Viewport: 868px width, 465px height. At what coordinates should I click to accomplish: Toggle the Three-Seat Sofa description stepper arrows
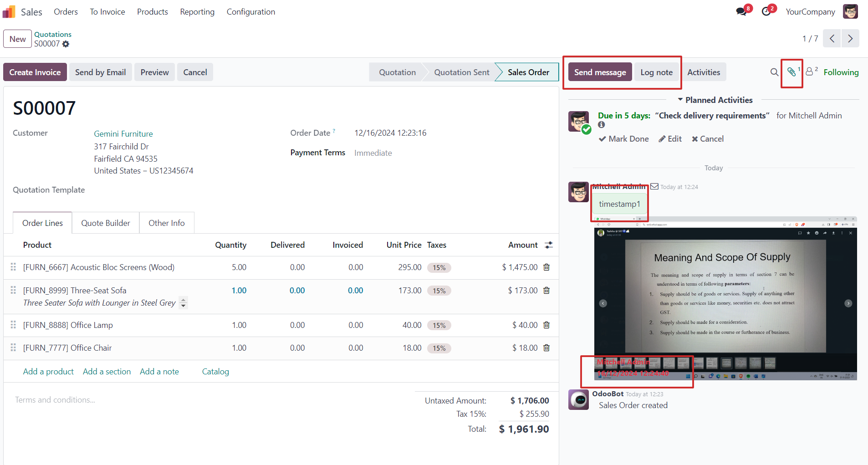pos(183,302)
